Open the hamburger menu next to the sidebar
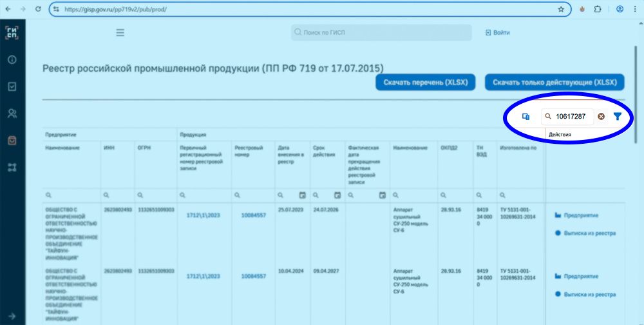644x325 pixels. point(120,33)
